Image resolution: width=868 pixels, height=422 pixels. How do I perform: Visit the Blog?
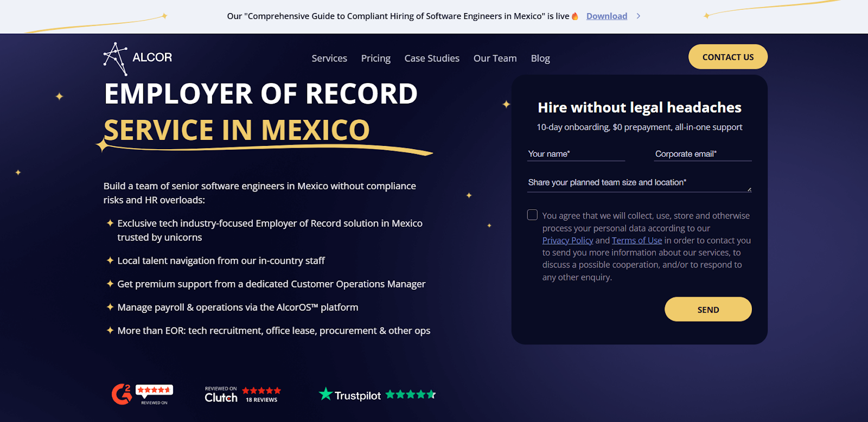[540, 58]
